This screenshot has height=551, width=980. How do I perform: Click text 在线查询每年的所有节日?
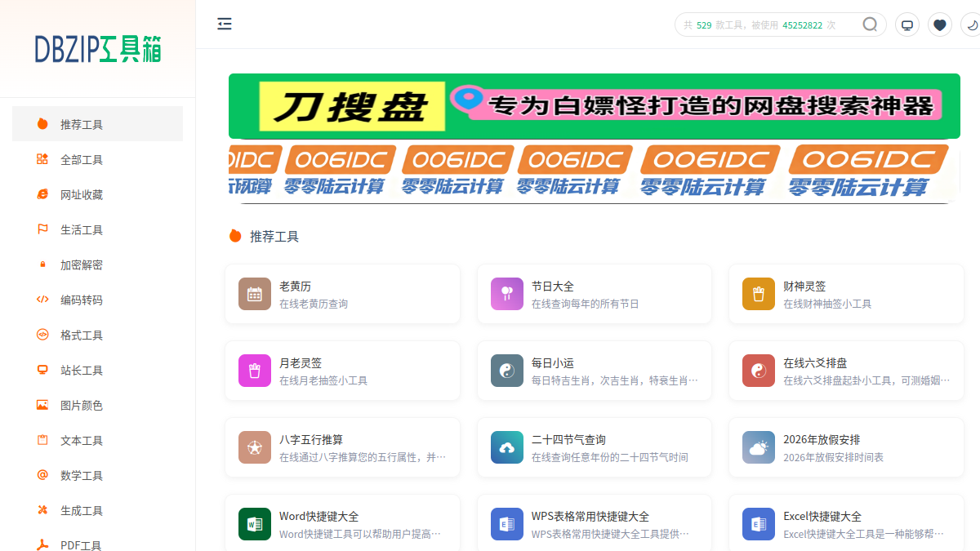click(586, 304)
